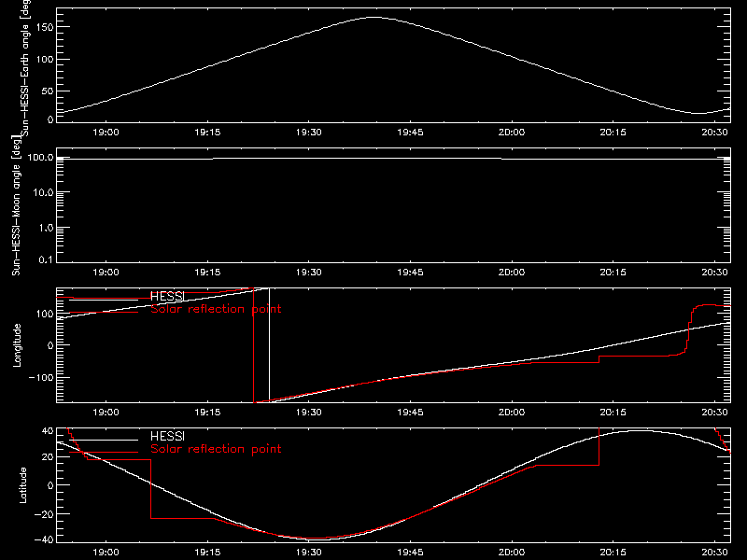Click 19:45 under the Earth angle plot
The height and width of the screenshot is (560, 747).
[410, 133]
